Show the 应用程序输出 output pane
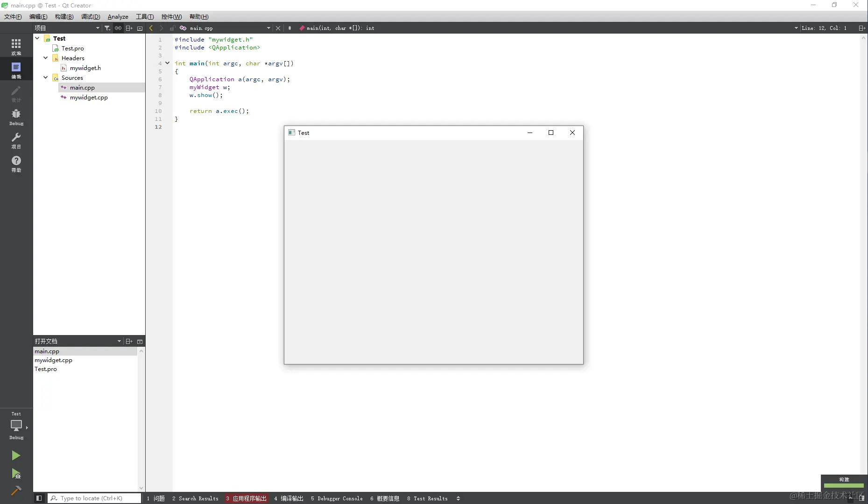Viewport: 868px width, 504px height. click(x=247, y=498)
